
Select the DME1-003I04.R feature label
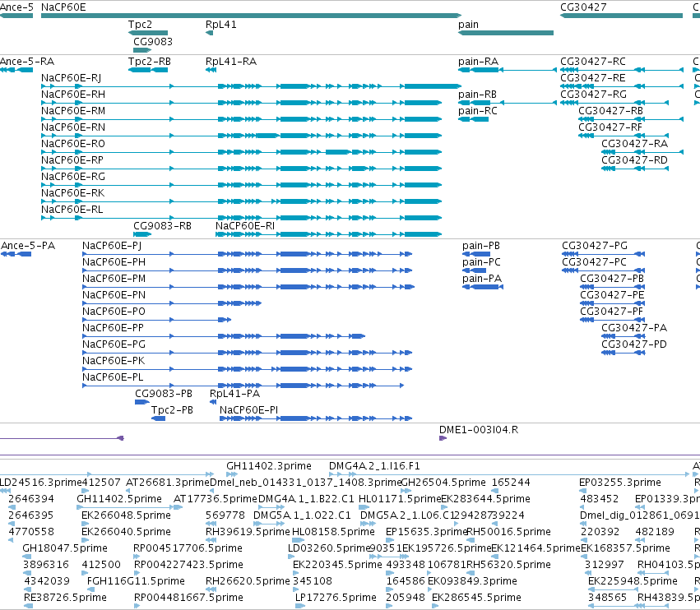tap(479, 430)
